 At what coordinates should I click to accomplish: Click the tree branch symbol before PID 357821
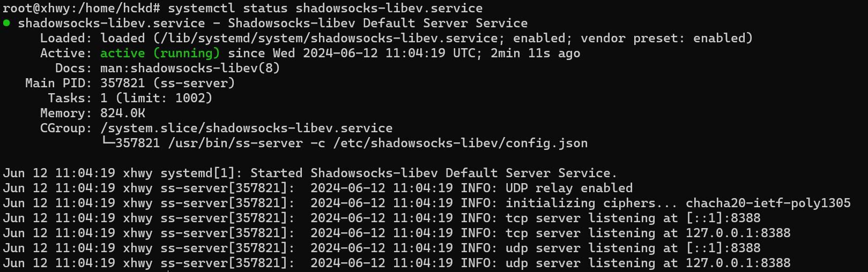(x=107, y=142)
